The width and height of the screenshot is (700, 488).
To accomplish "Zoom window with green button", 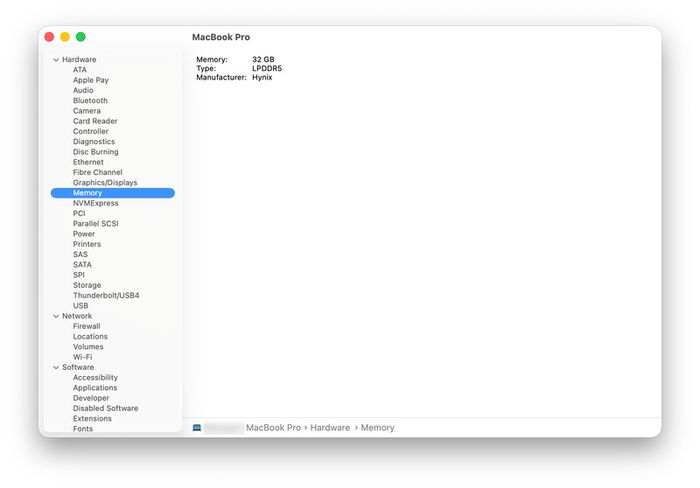I will pos(81,37).
